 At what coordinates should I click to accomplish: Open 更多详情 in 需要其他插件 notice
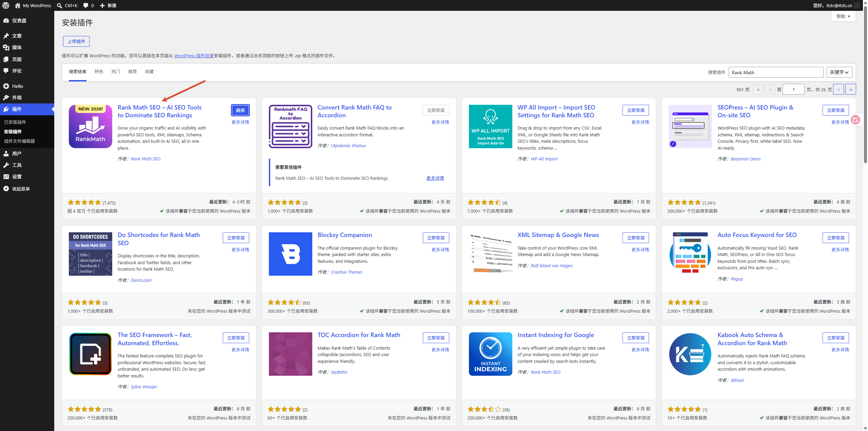coord(435,178)
